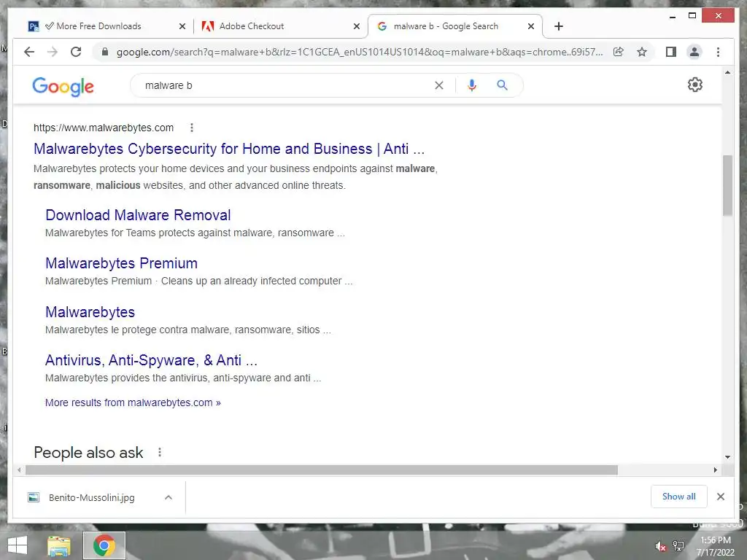
Task: Open the Chrome profile avatar
Action: [694, 52]
